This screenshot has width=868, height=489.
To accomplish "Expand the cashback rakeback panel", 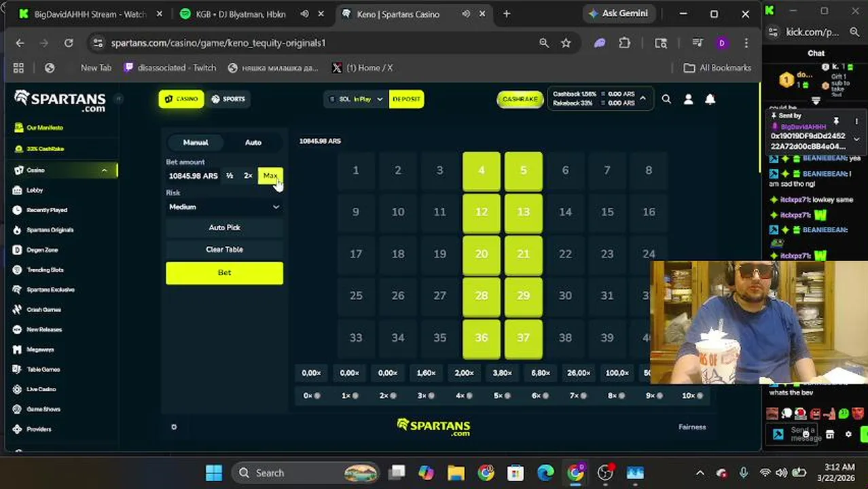I will [x=643, y=99].
